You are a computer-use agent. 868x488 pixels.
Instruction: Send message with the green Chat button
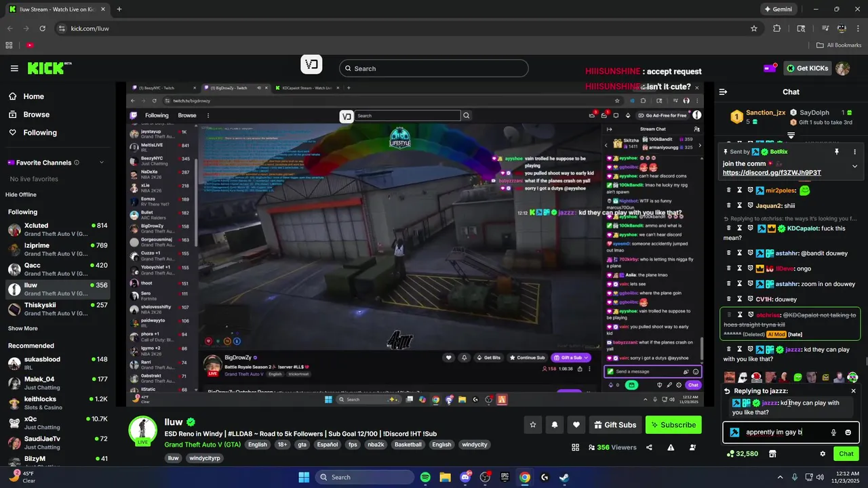point(846,453)
